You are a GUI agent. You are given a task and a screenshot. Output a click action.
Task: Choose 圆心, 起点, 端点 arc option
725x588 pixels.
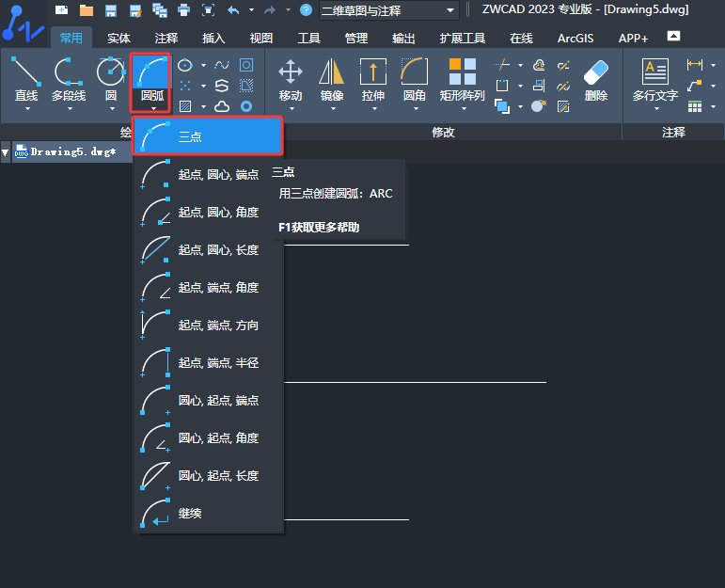(x=208, y=400)
